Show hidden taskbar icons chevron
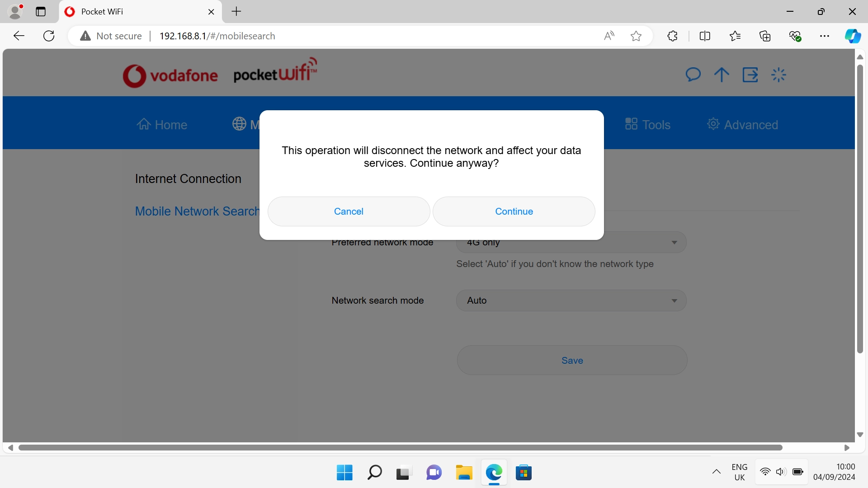Screen dimensions: 868x488 click(x=717, y=472)
